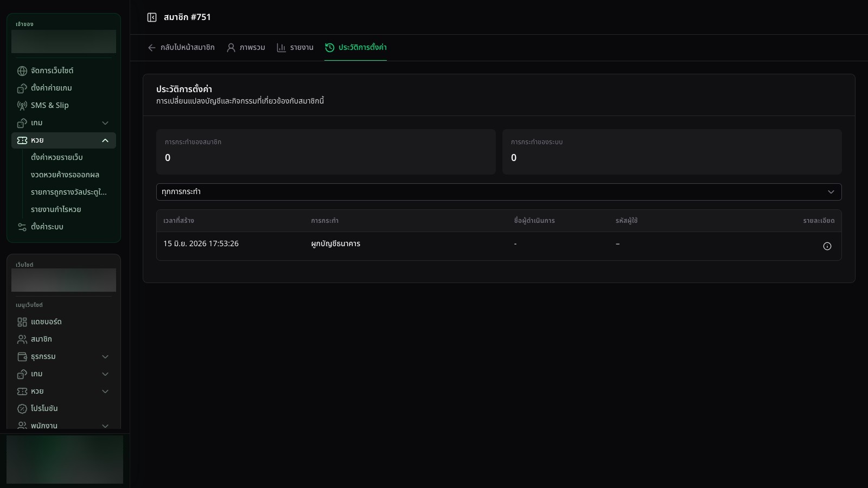Open the ทุกการกระทำ filter dropdown
The image size is (868, 488).
pos(499,192)
